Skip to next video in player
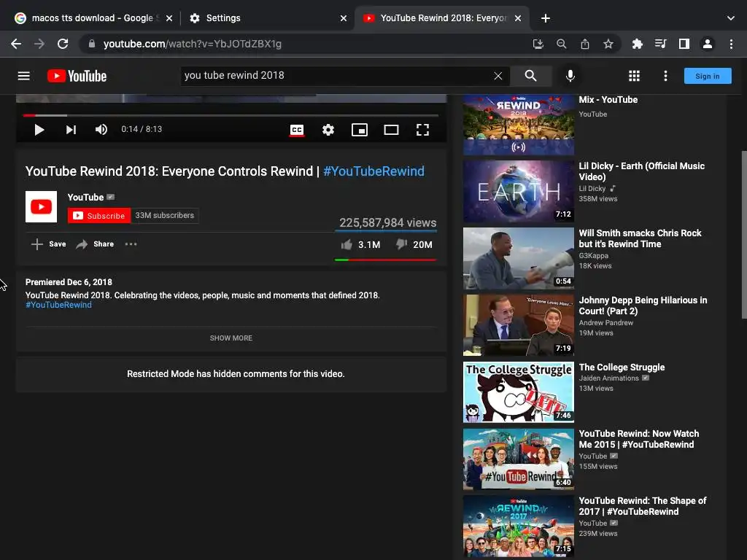This screenshot has width=747, height=560. coord(71,130)
